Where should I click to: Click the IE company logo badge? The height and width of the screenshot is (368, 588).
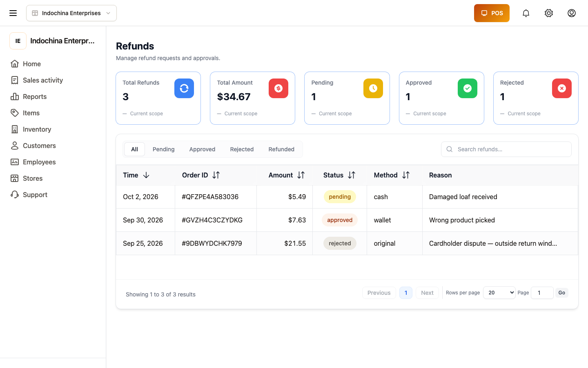click(18, 41)
